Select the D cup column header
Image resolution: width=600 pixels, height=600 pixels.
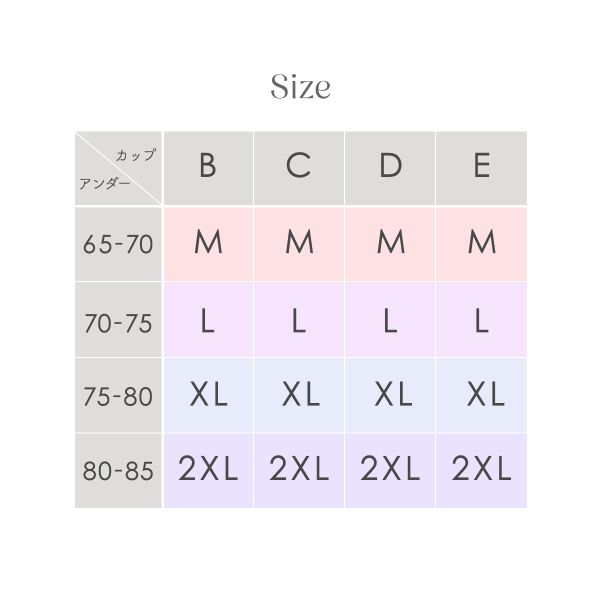390,168
